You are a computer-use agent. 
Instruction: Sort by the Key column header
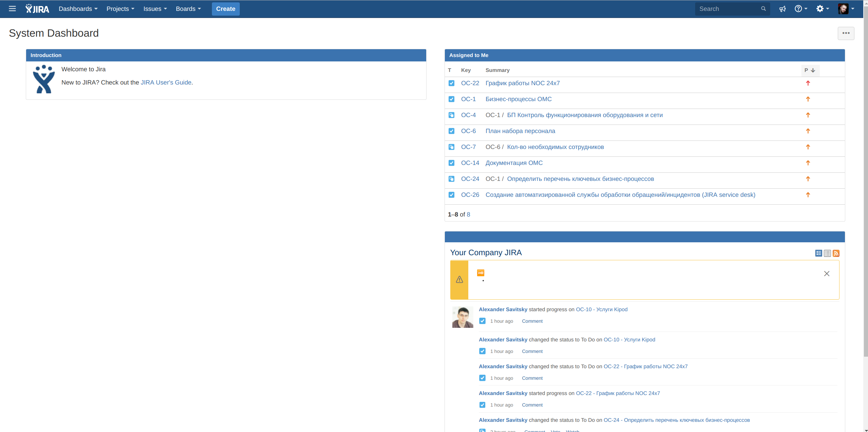[x=466, y=70]
